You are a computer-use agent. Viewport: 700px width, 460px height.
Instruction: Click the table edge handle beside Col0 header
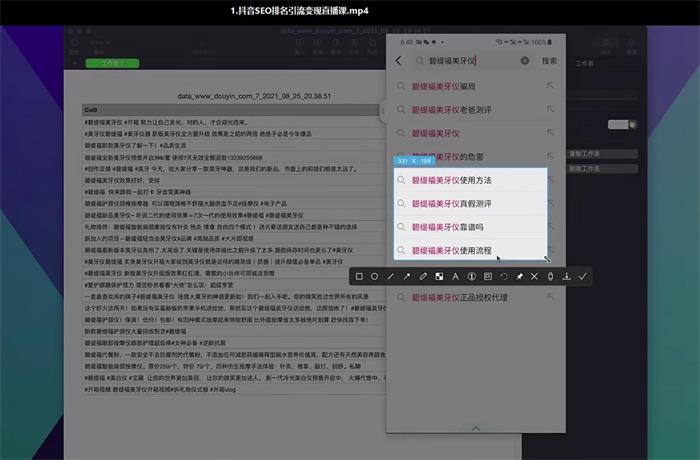coord(383,110)
